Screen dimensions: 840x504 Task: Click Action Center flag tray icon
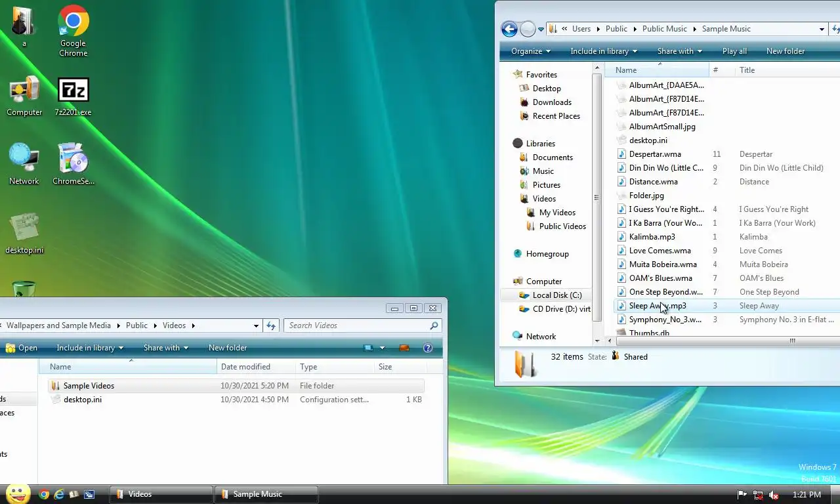[742, 495]
